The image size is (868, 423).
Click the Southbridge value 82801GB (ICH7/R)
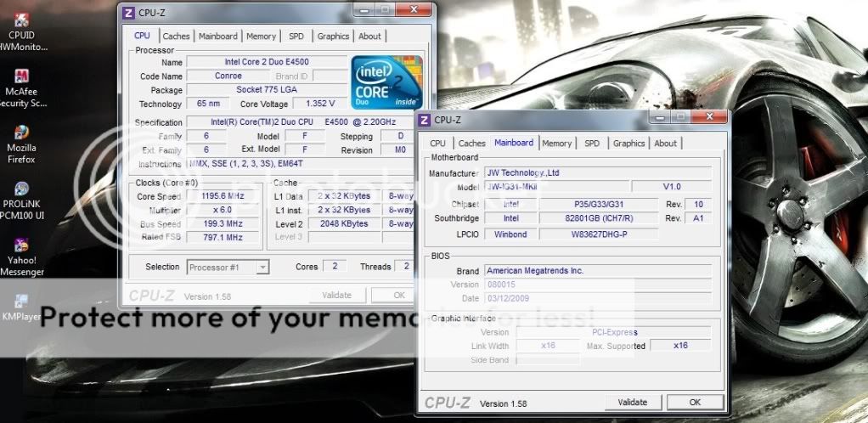click(x=599, y=218)
